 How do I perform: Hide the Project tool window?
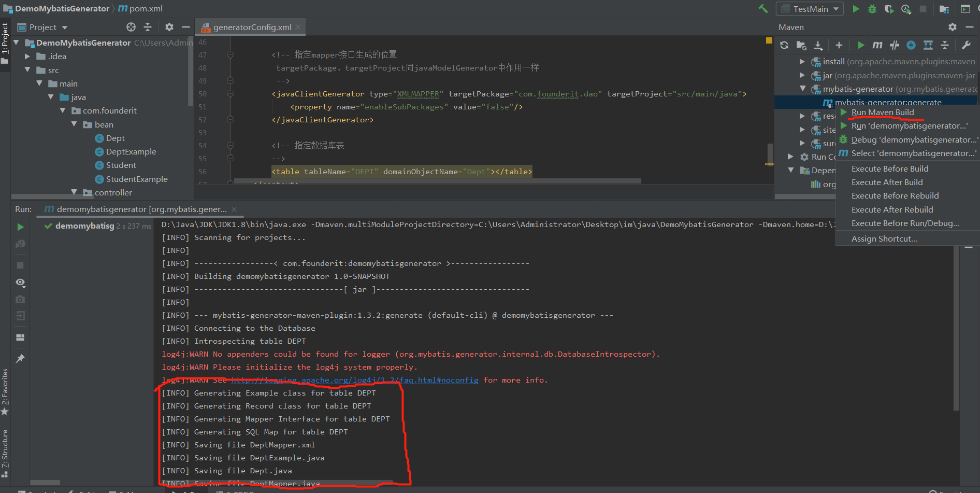[x=186, y=27]
